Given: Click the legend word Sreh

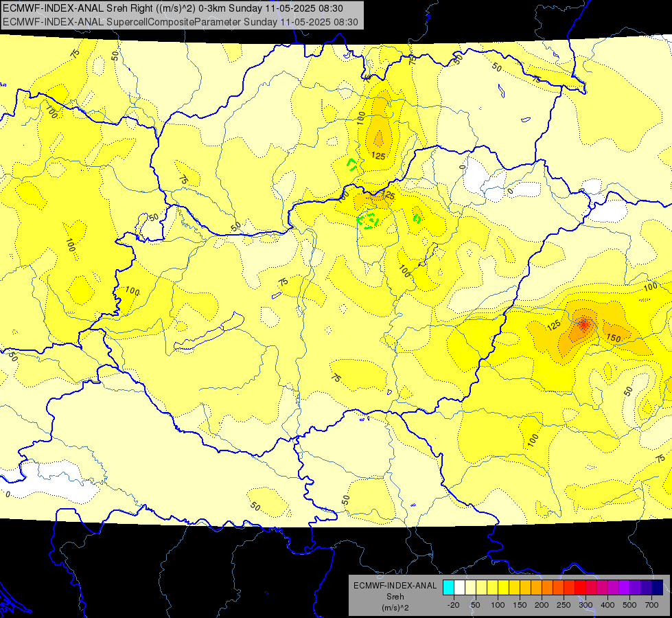Looking at the screenshot, I should pyautogui.click(x=395, y=597).
